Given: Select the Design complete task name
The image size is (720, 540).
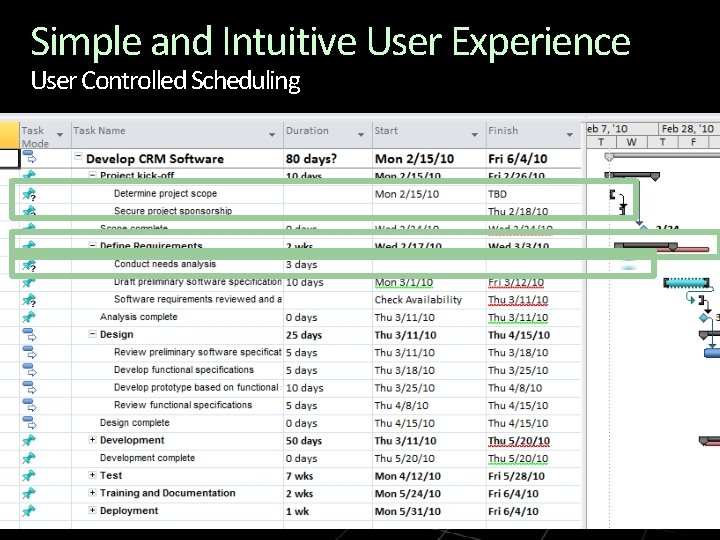Looking at the screenshot, I should click(x=135, y=422).
